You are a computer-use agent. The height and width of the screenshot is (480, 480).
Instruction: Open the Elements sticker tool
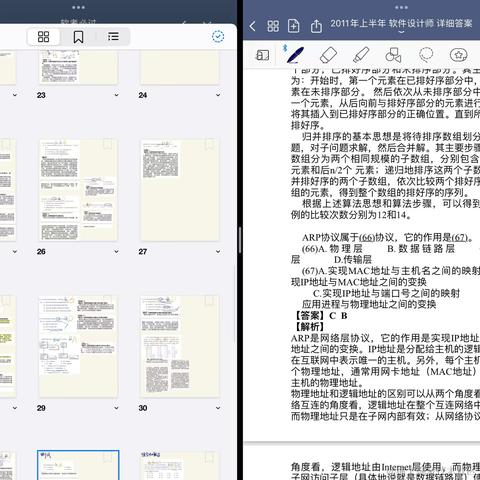coord(459,55)
